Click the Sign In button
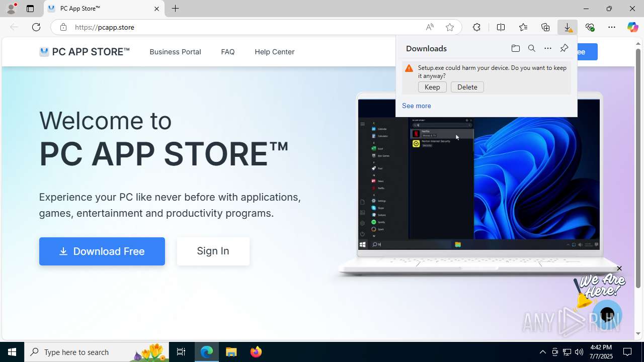644x362 pixels. (x=213, y=251)
